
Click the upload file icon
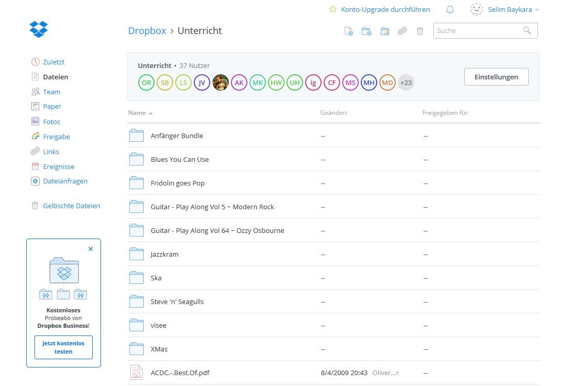click(x=349, y=31)
